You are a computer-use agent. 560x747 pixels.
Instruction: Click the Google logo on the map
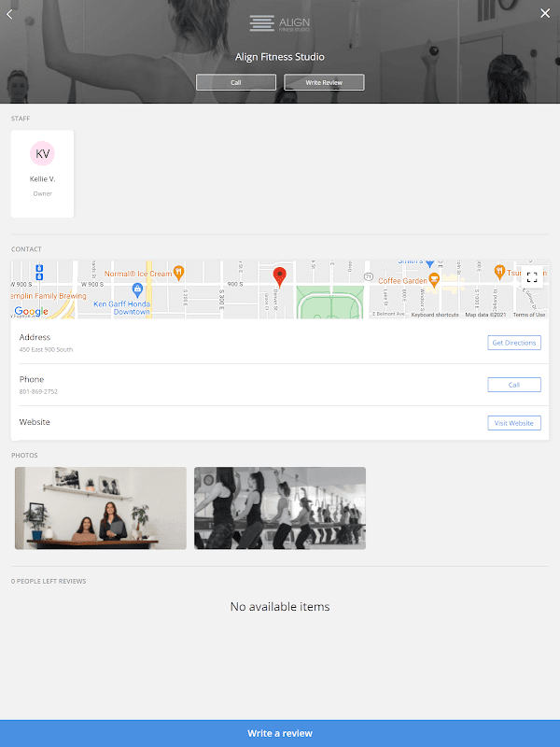point(31,311)
